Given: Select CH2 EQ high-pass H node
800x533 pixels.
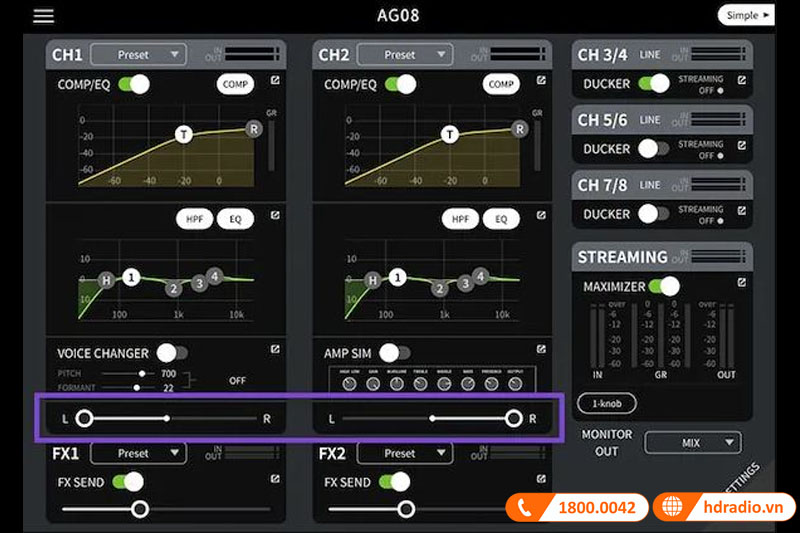Looking at the screenshot, I should tap(372, 280).
